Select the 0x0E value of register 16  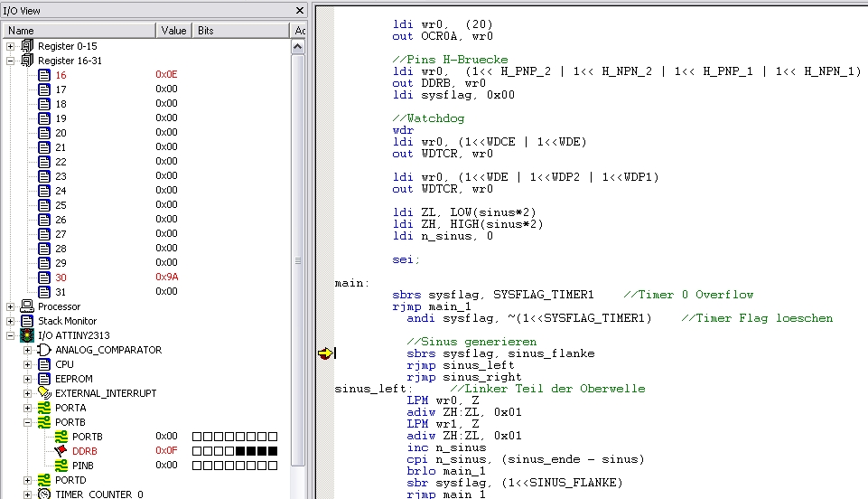click(x=166, y=74)
